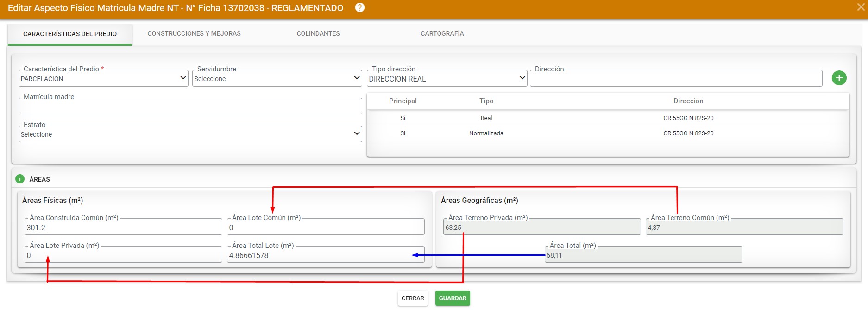868x310 pixels.
Task: Click the Área Lote Común field
Action: point(326,227)
